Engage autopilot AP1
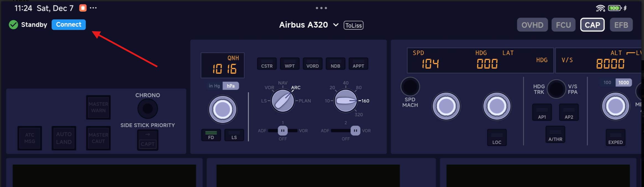This screenshot has width=644, height=187. coord(542,112)
